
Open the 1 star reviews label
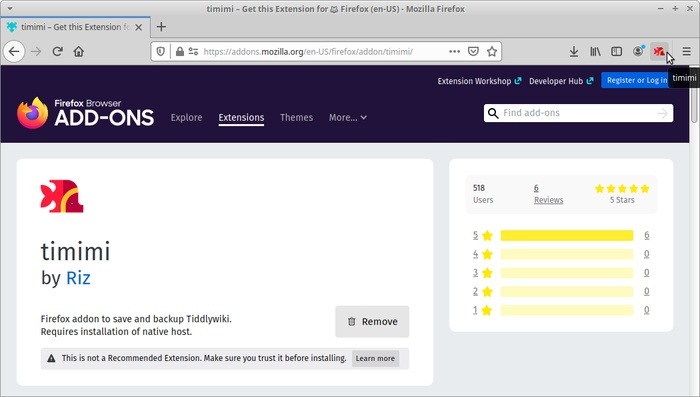point(483,310)
